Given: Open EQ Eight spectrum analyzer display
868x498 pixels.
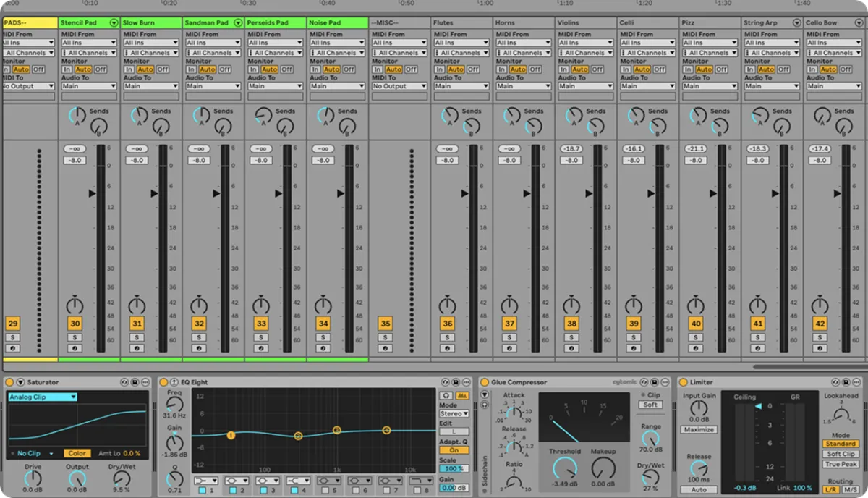Looking at the screenshot, I should (462, 394).
